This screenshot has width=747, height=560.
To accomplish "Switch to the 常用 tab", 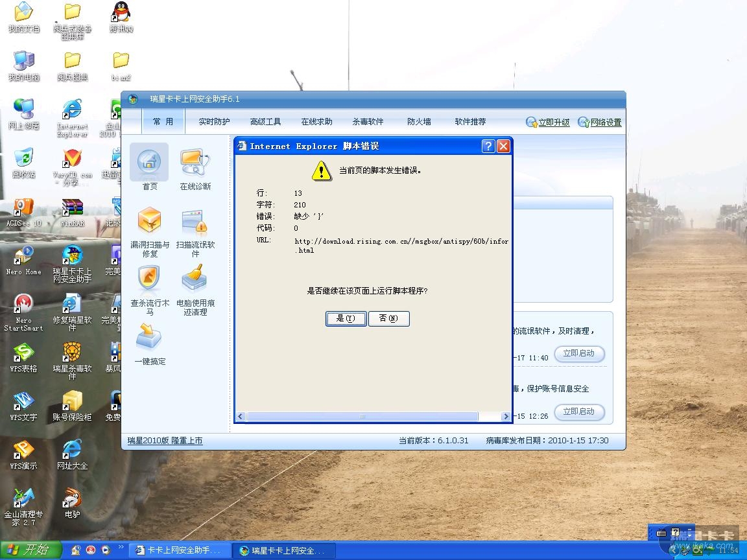I will (x=163, y=122).
